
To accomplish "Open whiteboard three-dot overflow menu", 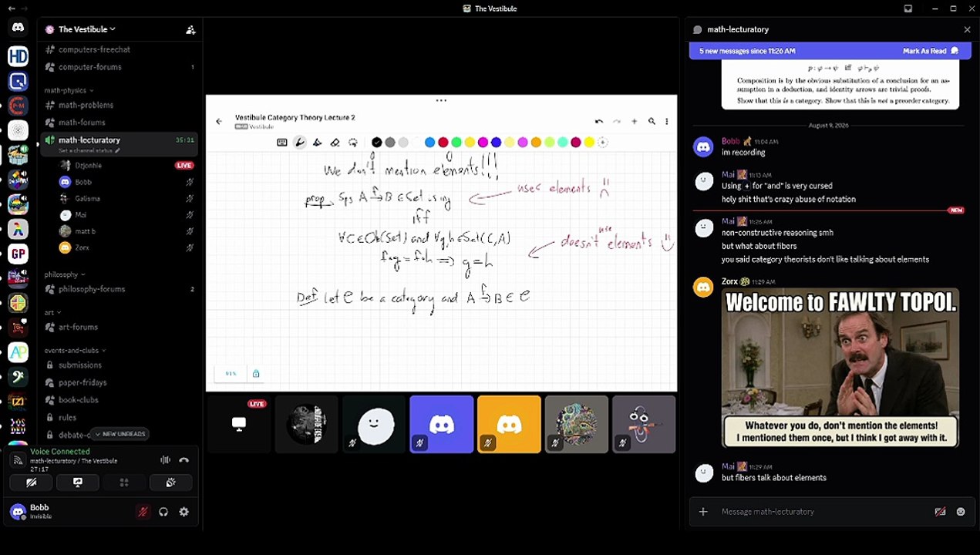I will point(667,121).
